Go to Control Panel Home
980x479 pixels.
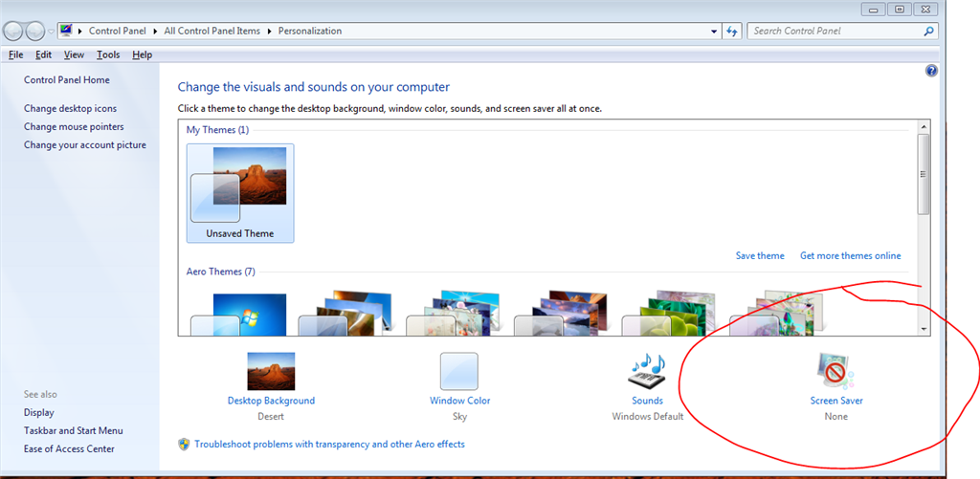(x=67, y=80)
